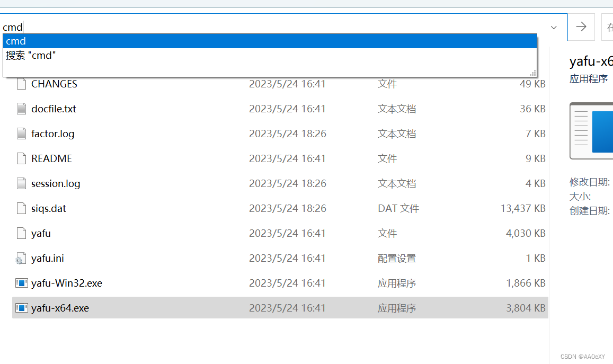Open the address bar history dropdown
The height and width of the screenshot is (364, 613).
click(553, 27)
